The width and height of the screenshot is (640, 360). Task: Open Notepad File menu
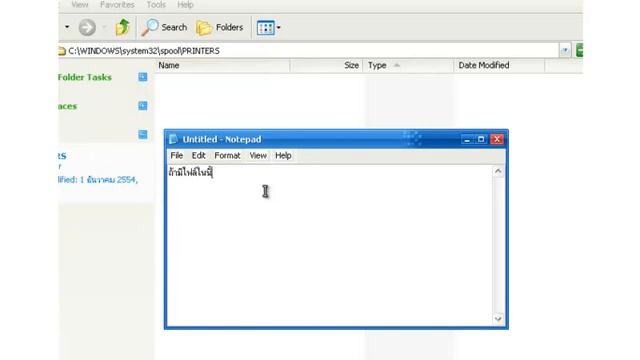[x=177, y=156]
